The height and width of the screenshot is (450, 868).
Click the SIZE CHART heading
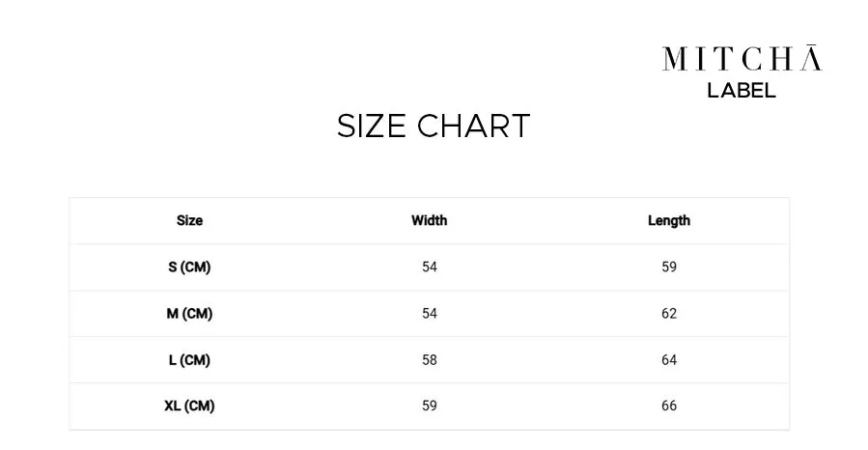[x=434, y=126]
